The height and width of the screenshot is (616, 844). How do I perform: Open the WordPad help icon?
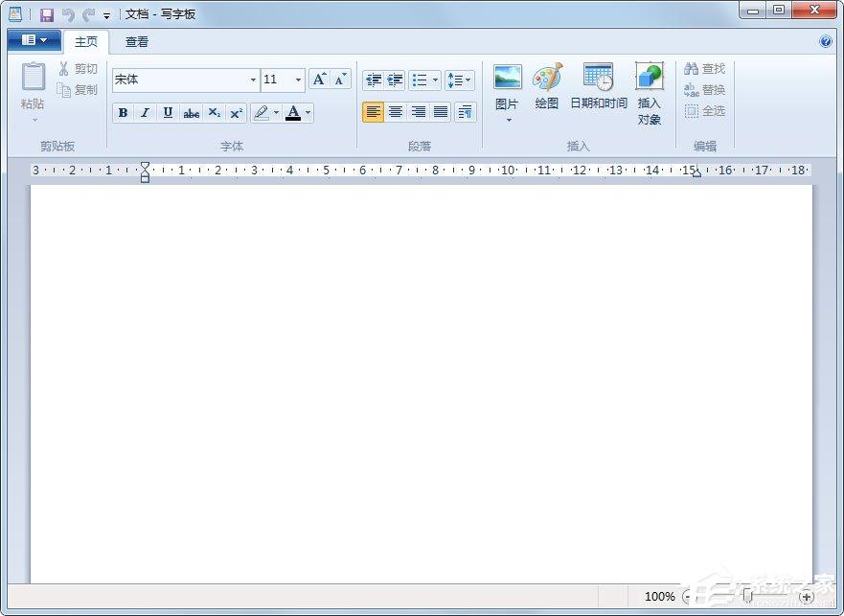point(826,41)
